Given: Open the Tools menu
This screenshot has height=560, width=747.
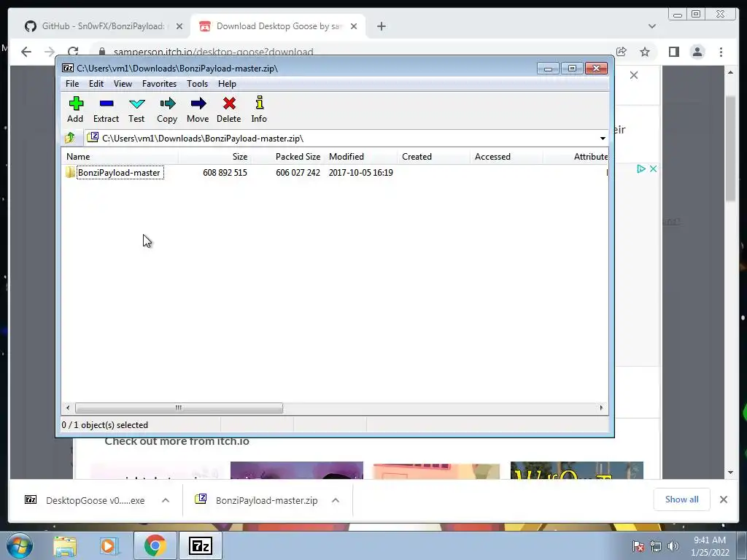Looking at the screenshot, I should click(197, 84).
